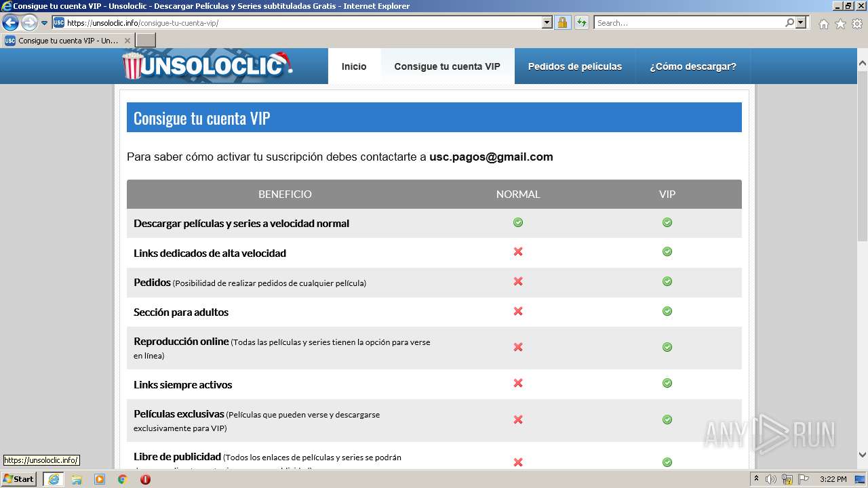Click the Action Center flag tray icon
This screenshot has height=488, width=868.
point(804,479)
